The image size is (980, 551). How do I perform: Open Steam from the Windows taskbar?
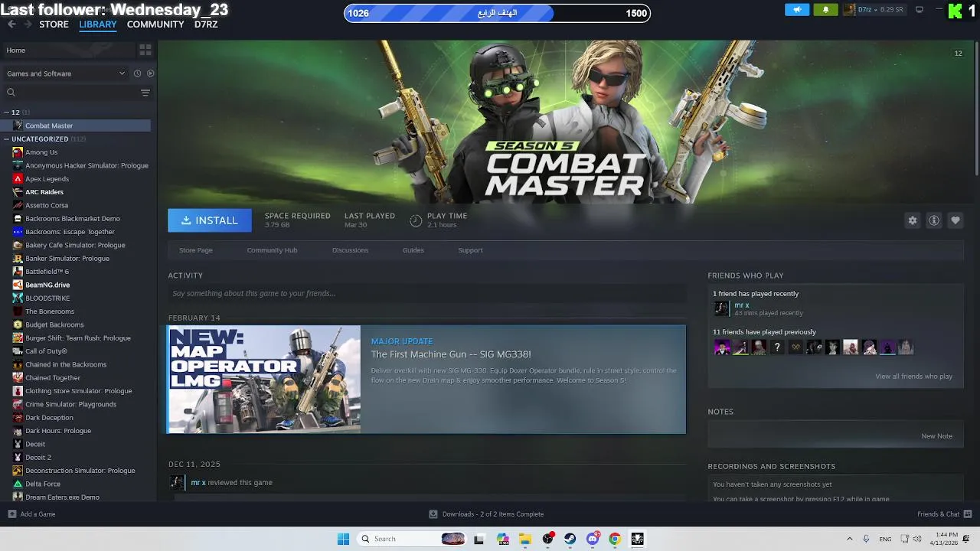pos(570,539)
